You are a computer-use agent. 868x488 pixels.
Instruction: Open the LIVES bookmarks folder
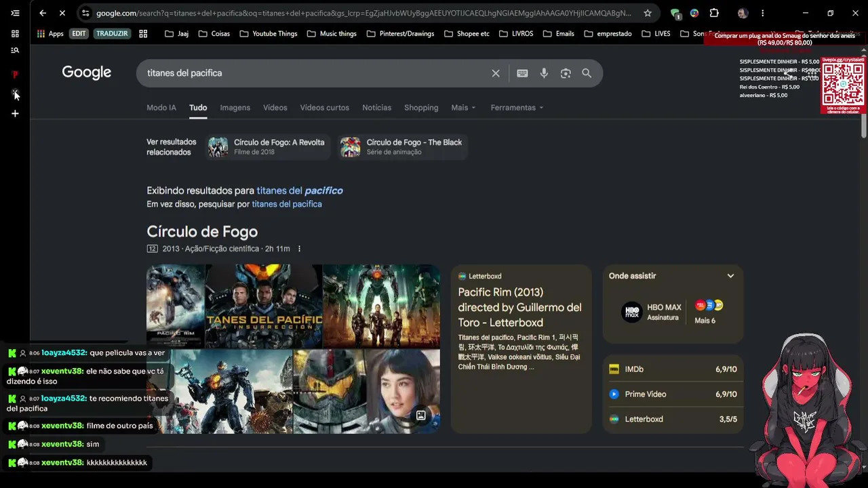point(656,33)
